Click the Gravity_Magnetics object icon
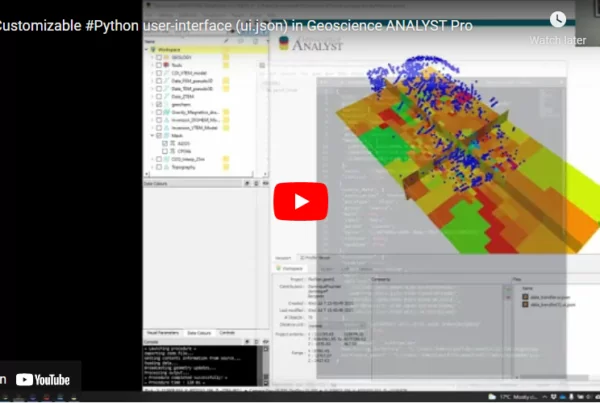Image resolution: width=600 pixels, height=403 pixels. [167, 112]
